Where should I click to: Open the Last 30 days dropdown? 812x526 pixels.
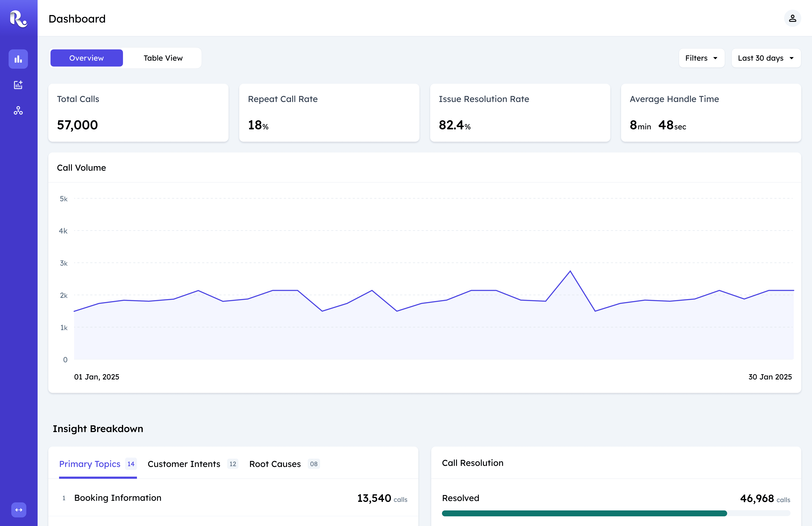(766, 58)
